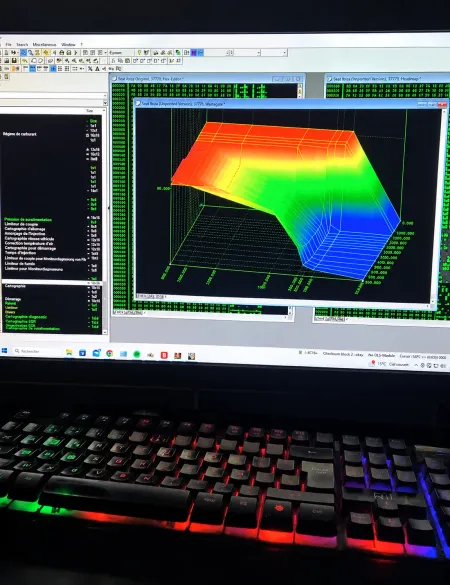Image resolution: width=450 pixels, height=585 pixels.
Task: Close the 3D map window with red X
Action: pyautogui.click(x=442, y=104)
